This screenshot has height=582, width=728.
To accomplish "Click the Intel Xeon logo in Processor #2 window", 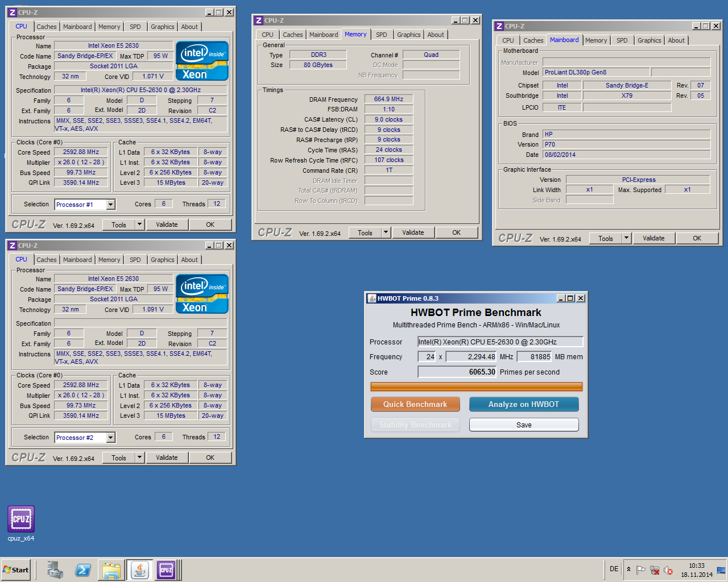I will (202, 294).
